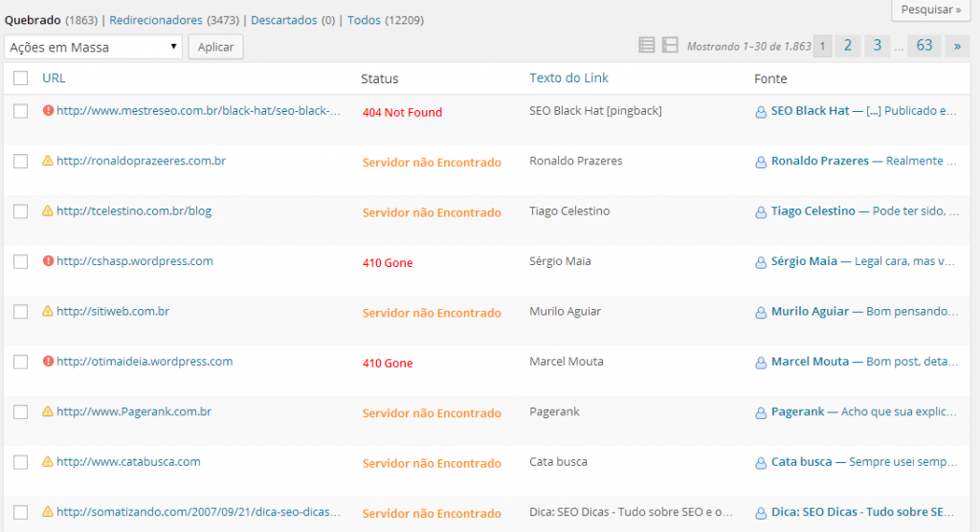
Task: Show the Todos links filter
Action: pos(364,20)
